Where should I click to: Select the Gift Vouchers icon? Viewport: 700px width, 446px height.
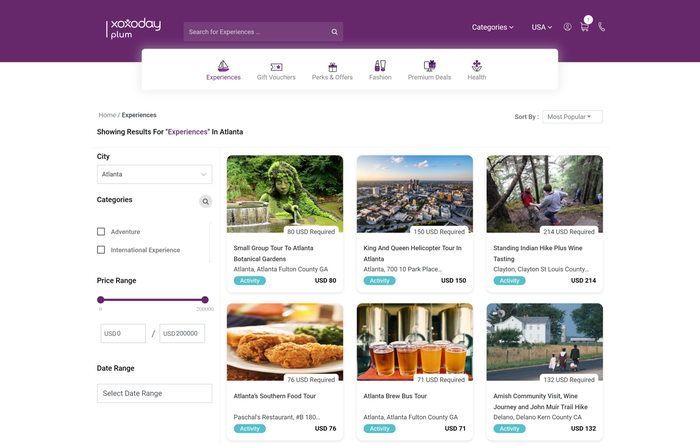pyautogui.click(x=276, y=67)
